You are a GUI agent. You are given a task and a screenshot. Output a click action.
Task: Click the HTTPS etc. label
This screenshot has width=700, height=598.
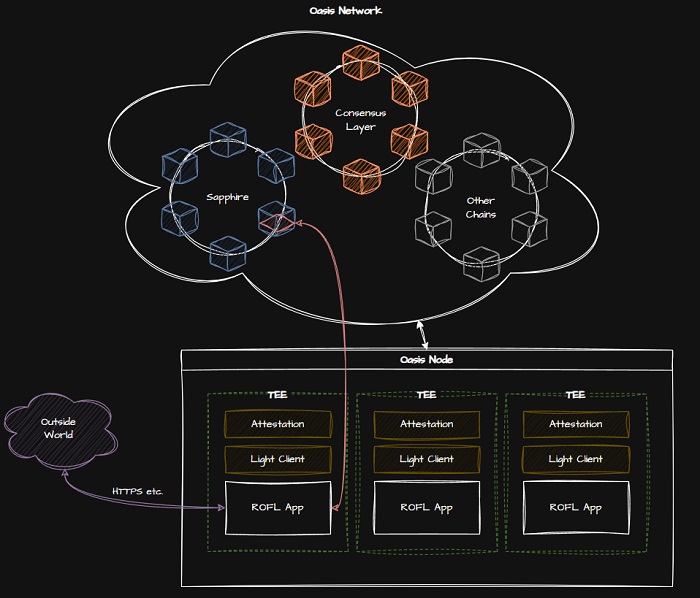coord(138,491)
